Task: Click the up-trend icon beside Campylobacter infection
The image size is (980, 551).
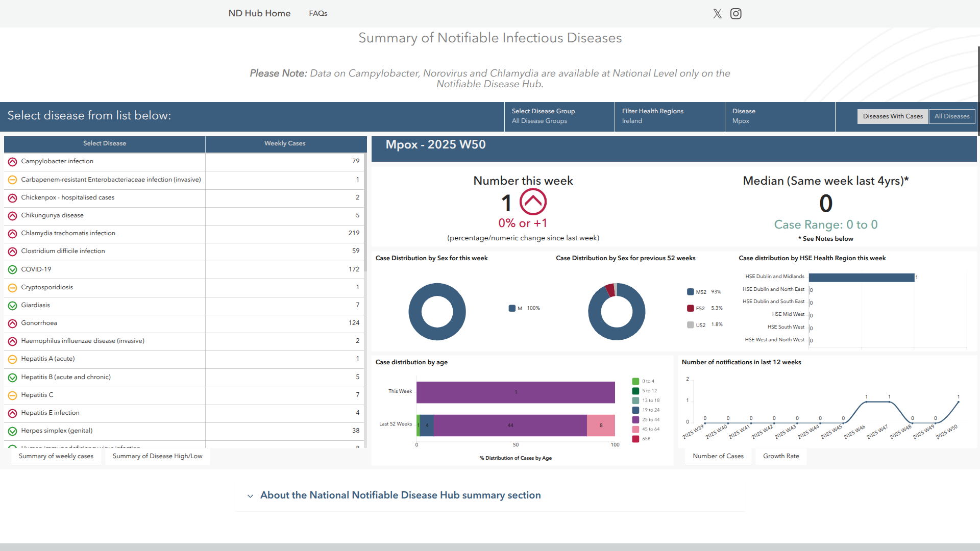Action: click(12, 162)
